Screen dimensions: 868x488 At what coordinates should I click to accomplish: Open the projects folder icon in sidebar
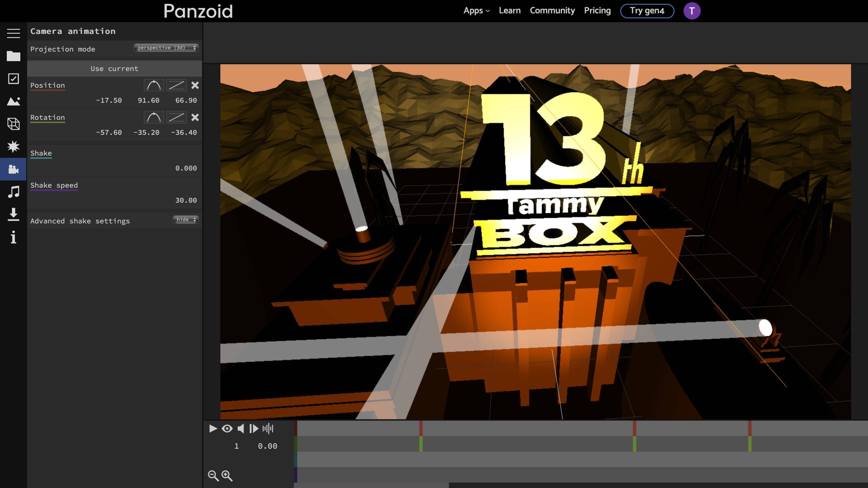tap(13, 56)
